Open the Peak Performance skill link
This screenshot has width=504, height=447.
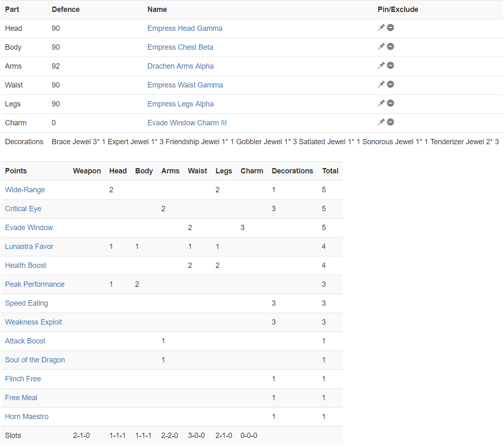click(34, 284)
